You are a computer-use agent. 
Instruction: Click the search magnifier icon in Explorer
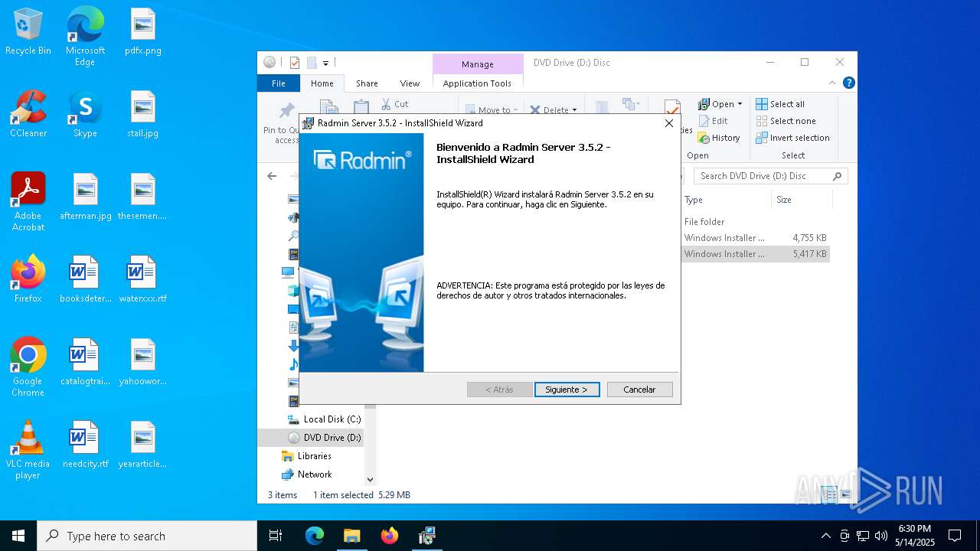(x=838, y=176)
